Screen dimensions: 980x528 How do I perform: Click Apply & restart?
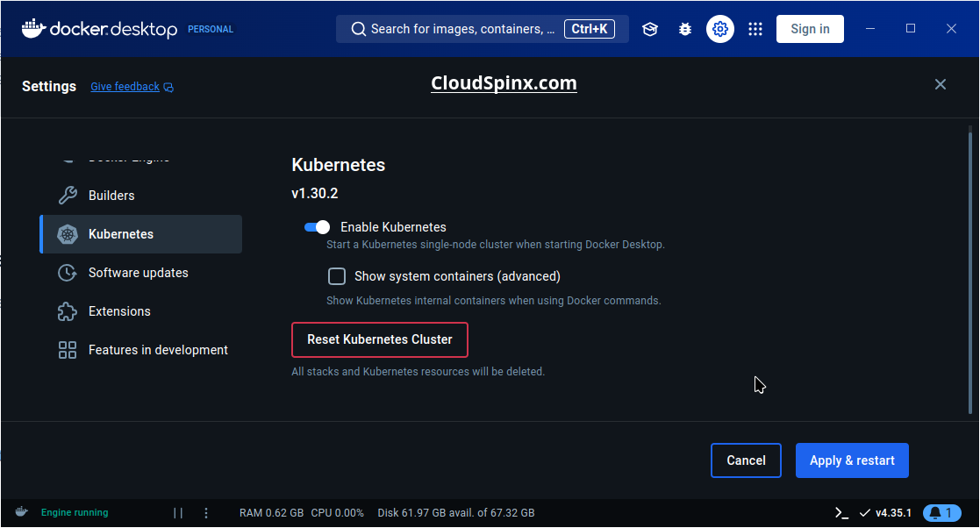coord(851,460)
